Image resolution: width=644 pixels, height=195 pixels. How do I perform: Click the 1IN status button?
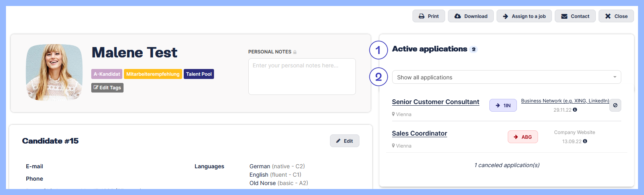coord(503,106)
